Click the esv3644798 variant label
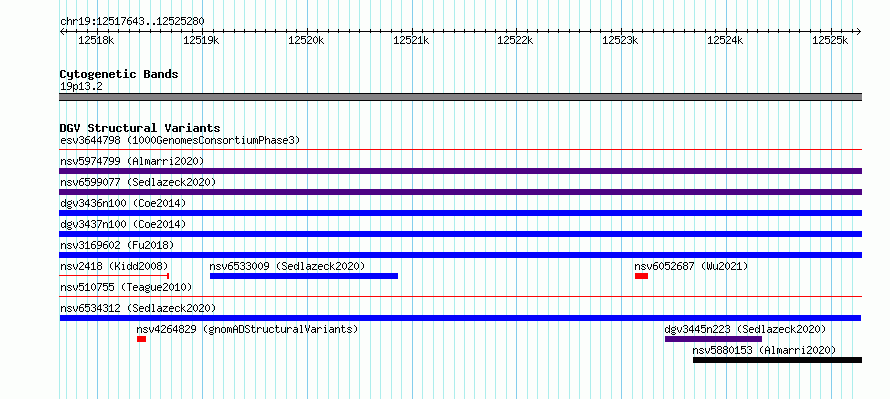This screenshot has width=890, height=399. click(x=180, y=140)
